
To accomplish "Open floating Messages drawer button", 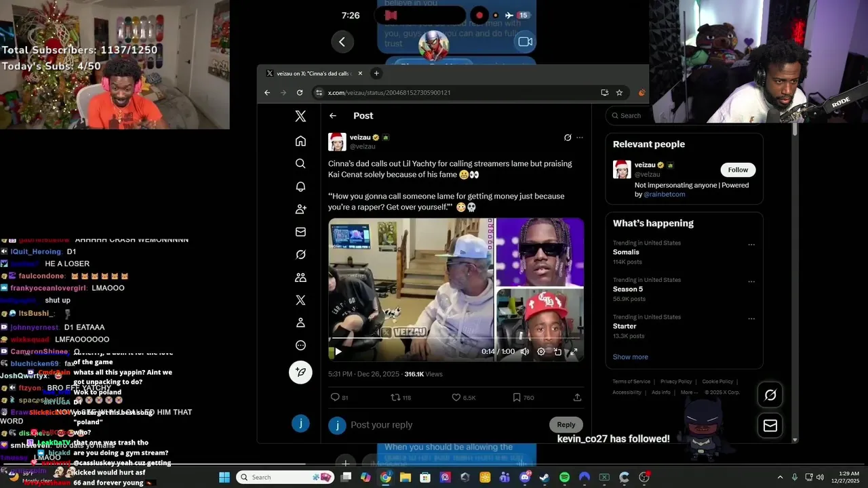I will (x=770, y=426).
